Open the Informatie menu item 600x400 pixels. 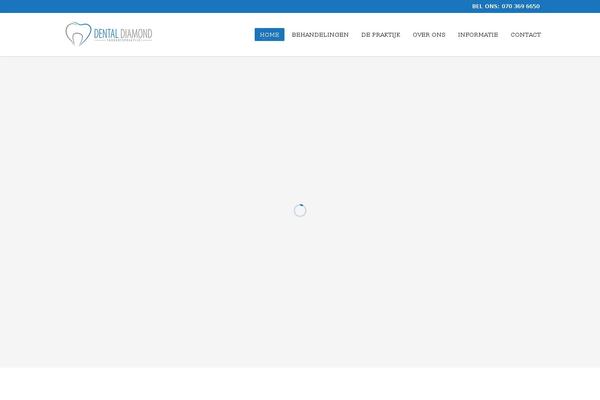pos(478,34)
